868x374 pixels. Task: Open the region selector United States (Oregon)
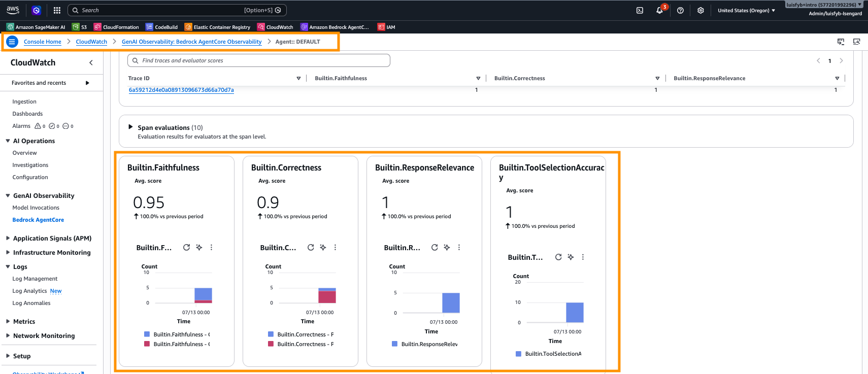click(x=746, y=10)
